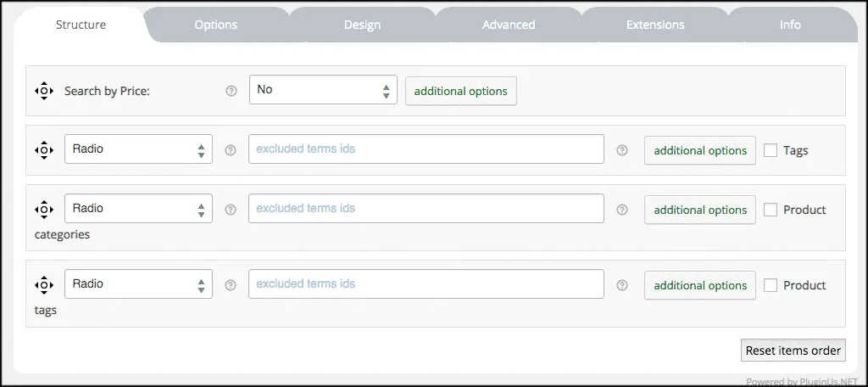Screen dimensions: 868x387
Task: Switch to the Design tab
Action: (x=362, y=25)
